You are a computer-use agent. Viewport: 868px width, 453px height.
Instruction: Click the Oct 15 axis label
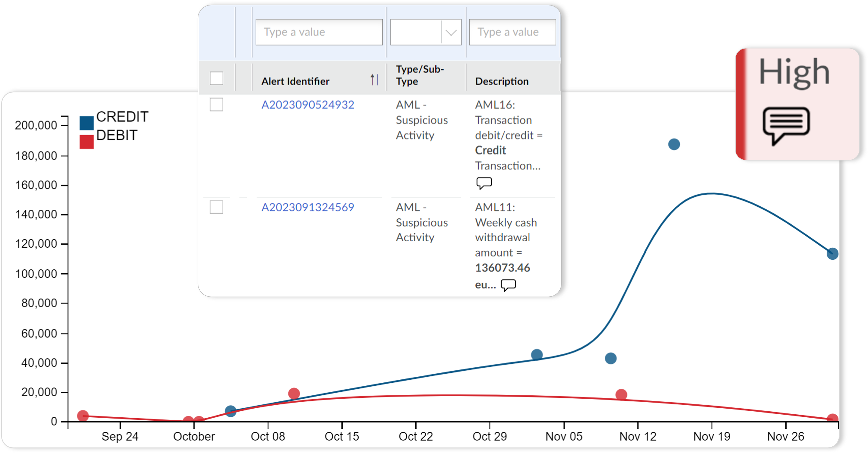(x=342, y=436)
